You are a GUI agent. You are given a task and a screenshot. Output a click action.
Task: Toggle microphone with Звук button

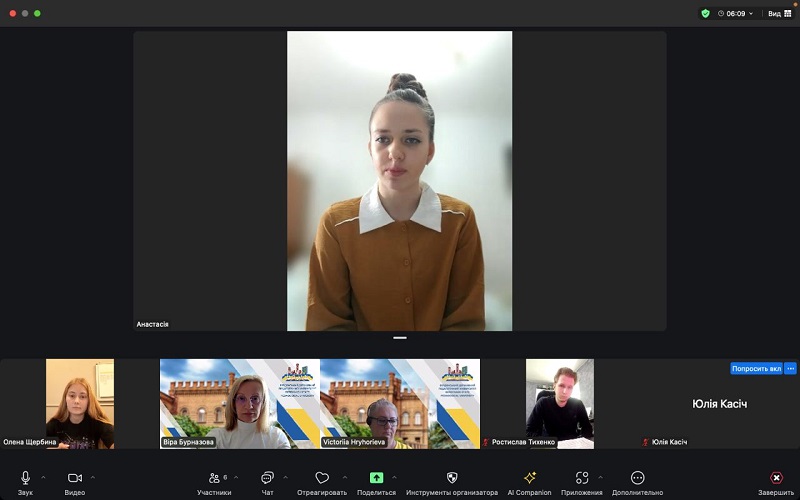pos(25,479)
